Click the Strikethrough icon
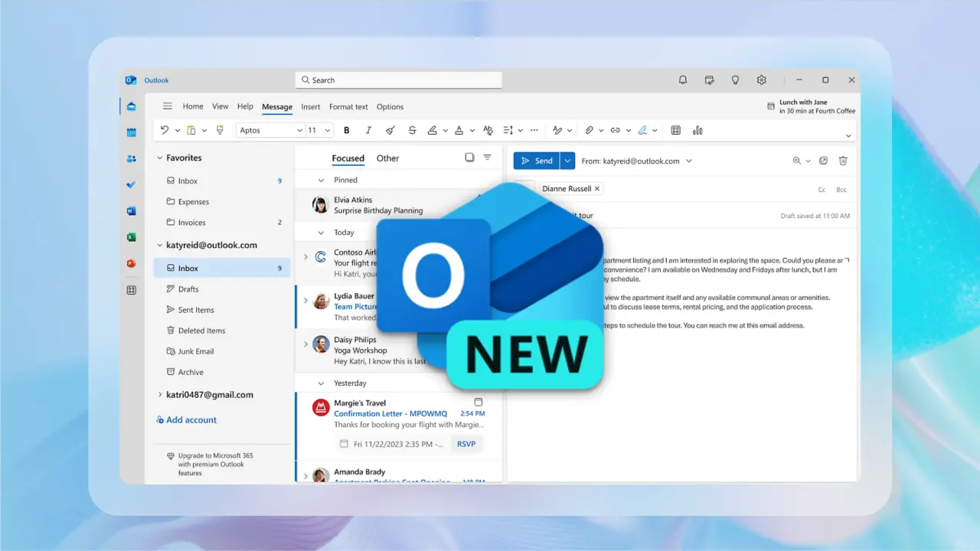 coord(413,131)
